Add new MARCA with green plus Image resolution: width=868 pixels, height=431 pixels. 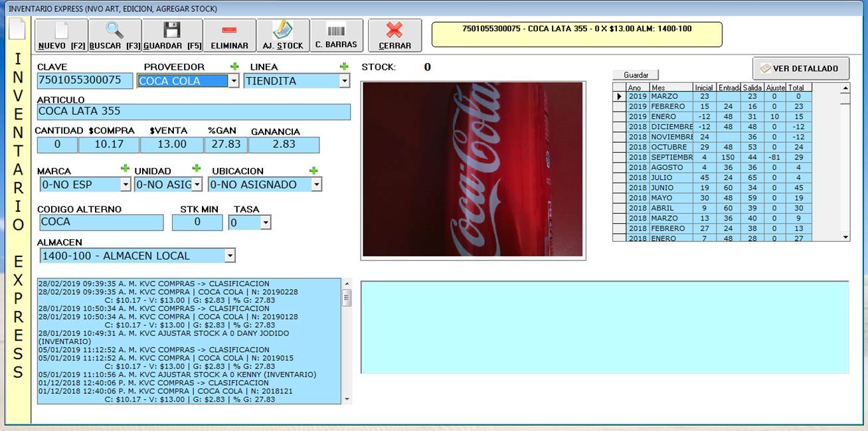125,169
